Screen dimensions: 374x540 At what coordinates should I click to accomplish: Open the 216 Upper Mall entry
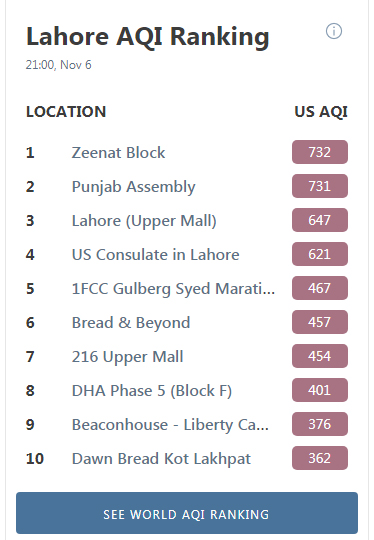click(x=127, y=357)
